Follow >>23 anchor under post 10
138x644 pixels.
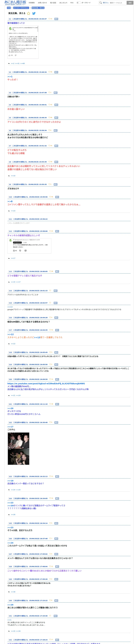click(13, 211)
